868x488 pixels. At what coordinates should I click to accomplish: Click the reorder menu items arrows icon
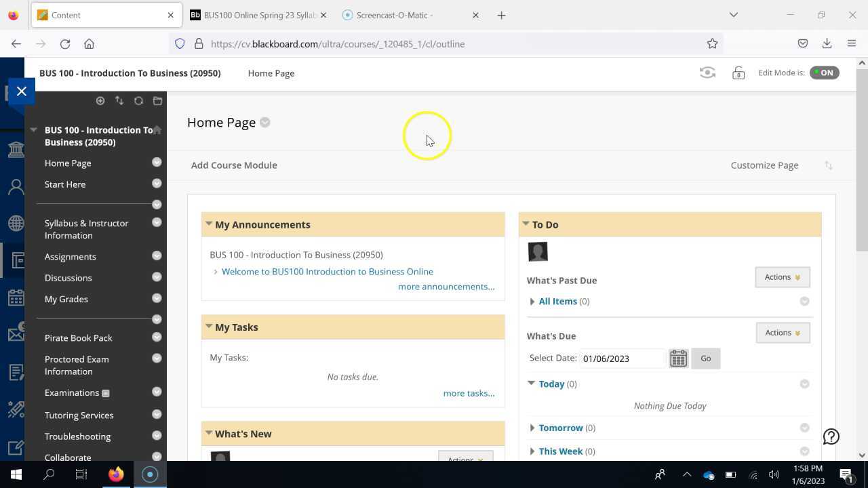[119, 101]
